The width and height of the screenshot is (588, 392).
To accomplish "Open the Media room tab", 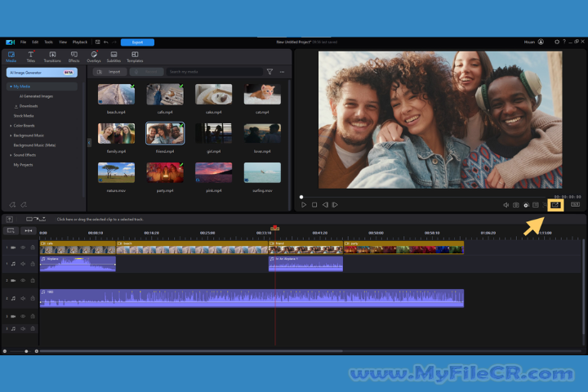I will (11, 57).
